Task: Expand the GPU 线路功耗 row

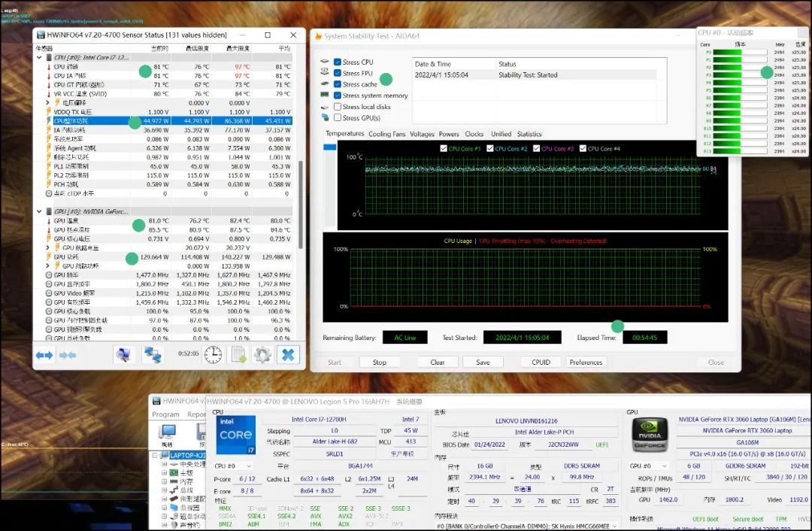Action: pyautogui.click(x=47, y=265)
